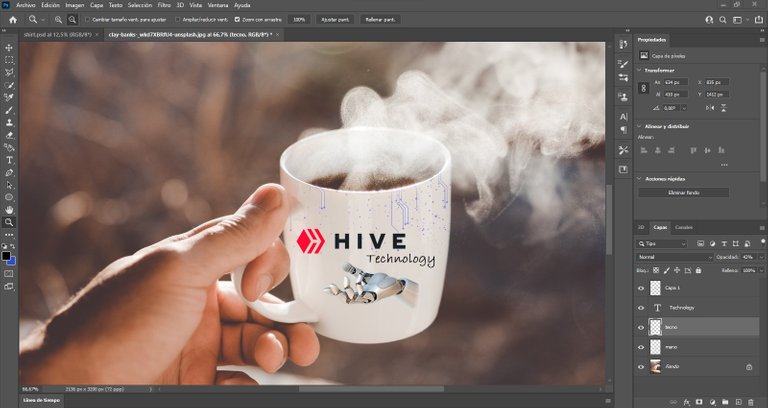Open the Ventana menu
768x408 pixels.
217,5
